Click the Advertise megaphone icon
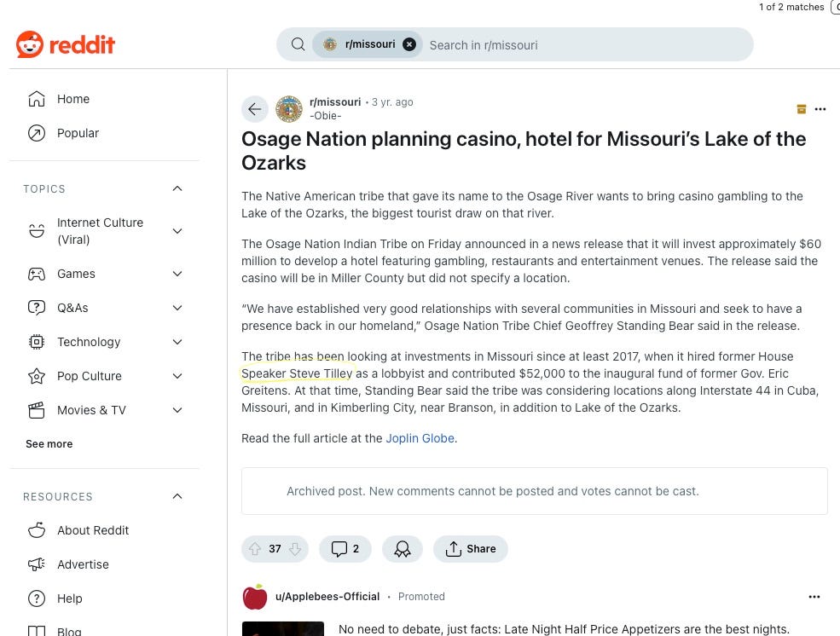This screenshot has height=636, width=840. tap(37, 564)
